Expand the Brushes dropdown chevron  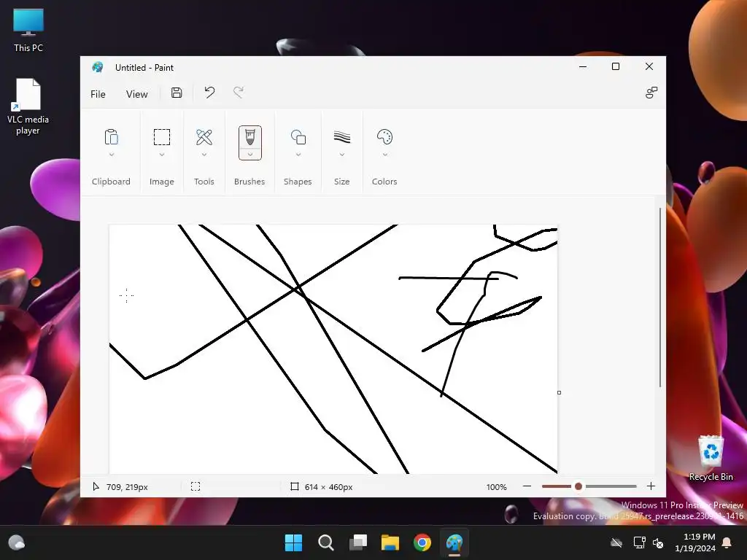[250, 155]
